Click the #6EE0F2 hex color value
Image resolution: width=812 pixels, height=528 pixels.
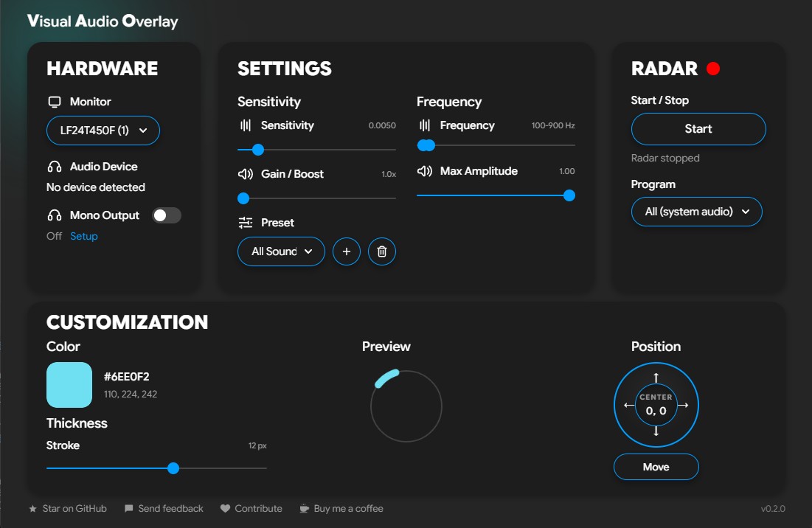[x=126, y=377]
